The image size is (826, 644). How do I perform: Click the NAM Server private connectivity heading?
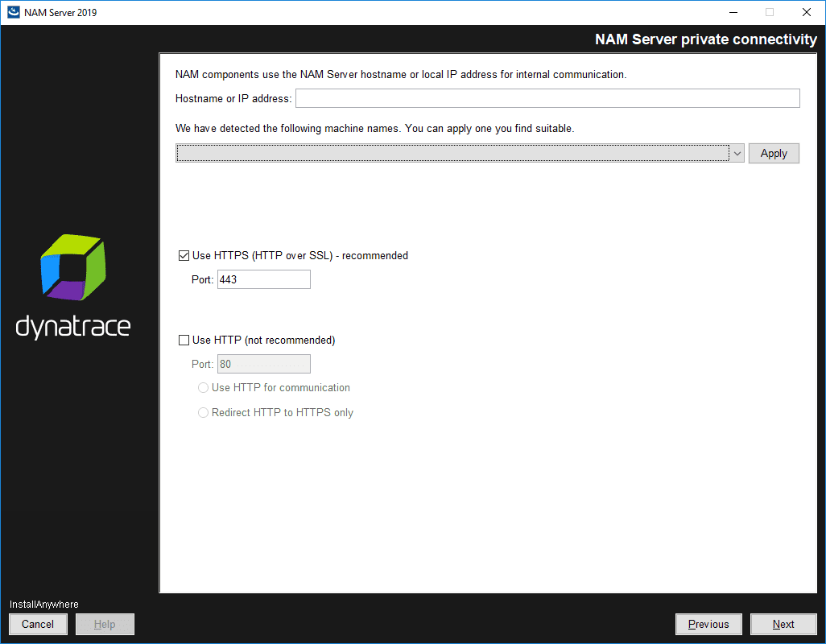click(706, 39)
